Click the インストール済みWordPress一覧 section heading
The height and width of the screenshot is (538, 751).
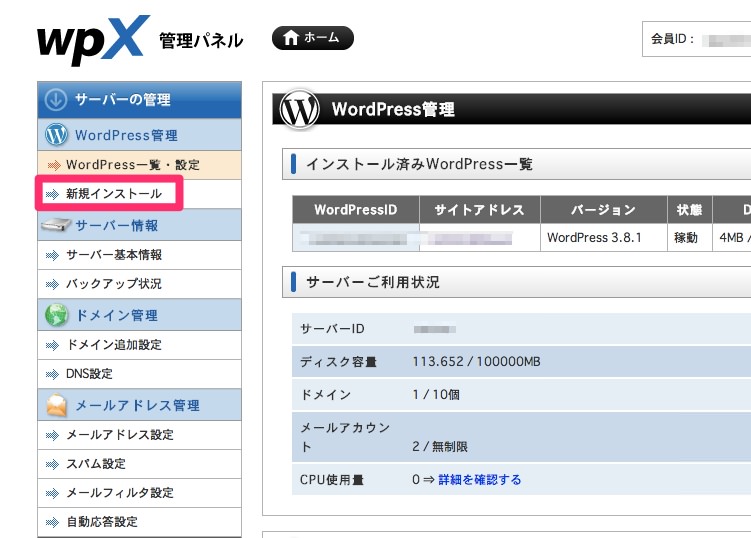point(419,164)
